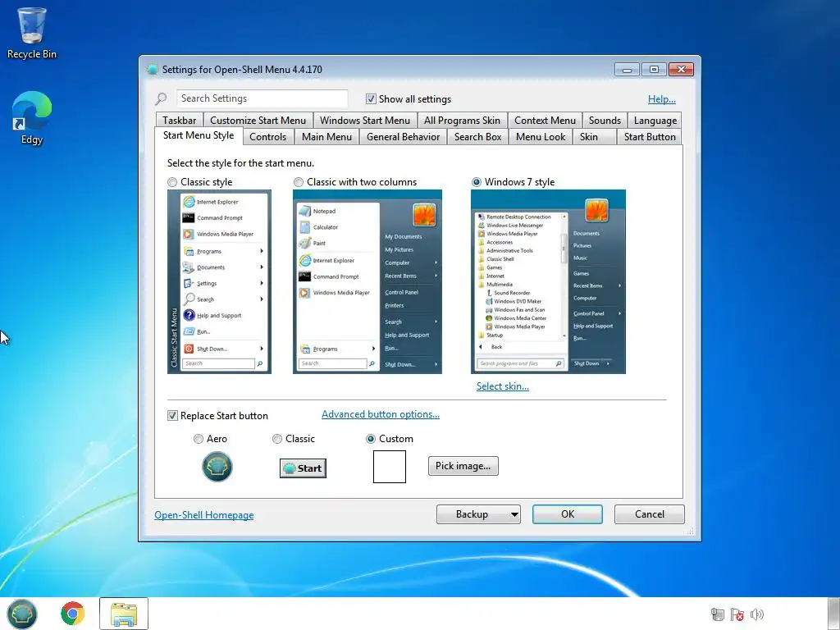Click the volume speaker tray icon
840x630 pixels.
point(756,614)
